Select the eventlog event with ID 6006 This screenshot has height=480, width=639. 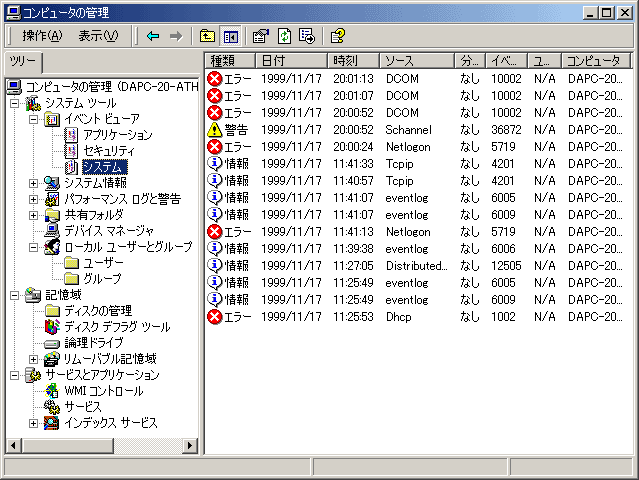point(418,249)
